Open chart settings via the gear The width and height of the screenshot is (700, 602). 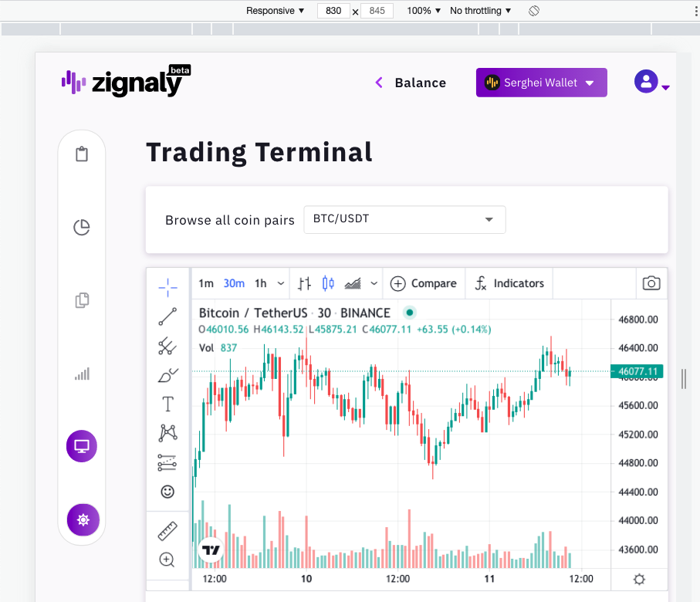[638, 579]
